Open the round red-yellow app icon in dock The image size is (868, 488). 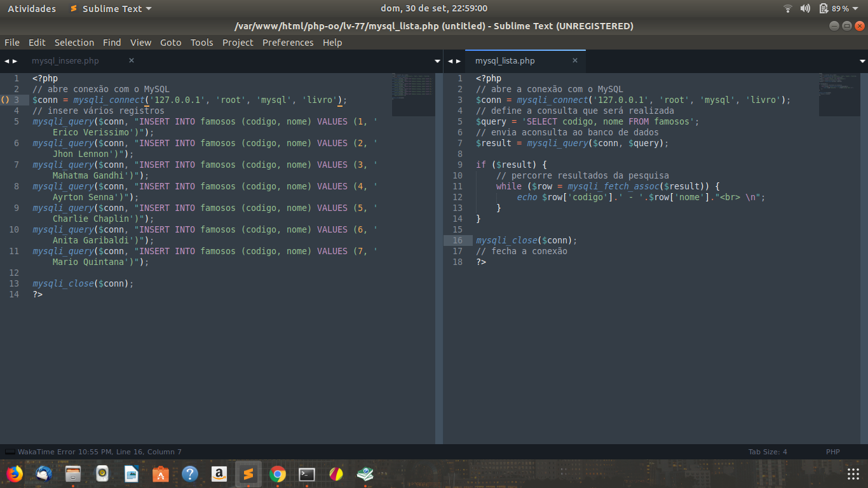[x=336, y=474]
